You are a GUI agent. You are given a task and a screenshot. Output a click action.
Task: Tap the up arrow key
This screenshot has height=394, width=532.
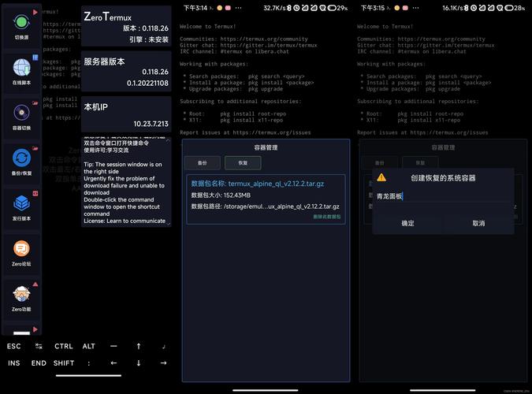(139, 346)
